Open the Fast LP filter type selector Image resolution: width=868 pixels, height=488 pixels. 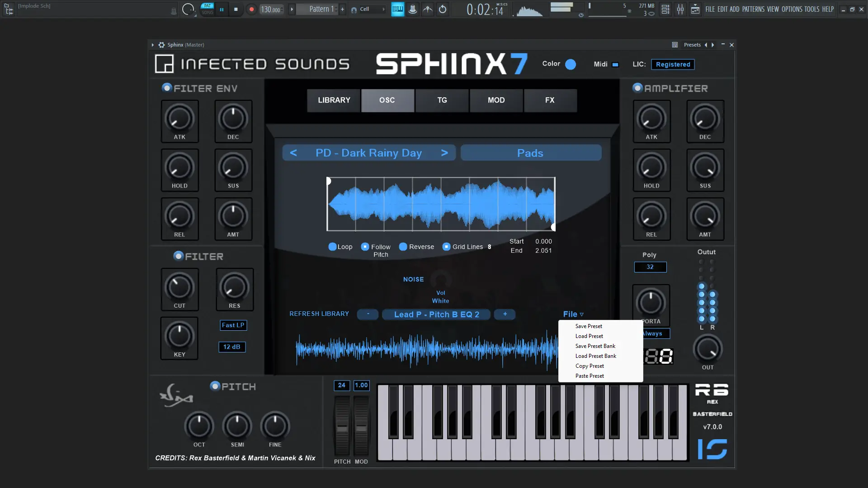coord(233,325)
